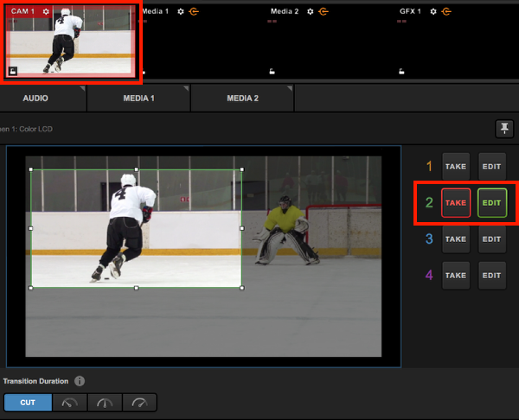Screen dimensions: 519x420
Task: Choose the slow transition speed gauge
Action: coord(70,403)
